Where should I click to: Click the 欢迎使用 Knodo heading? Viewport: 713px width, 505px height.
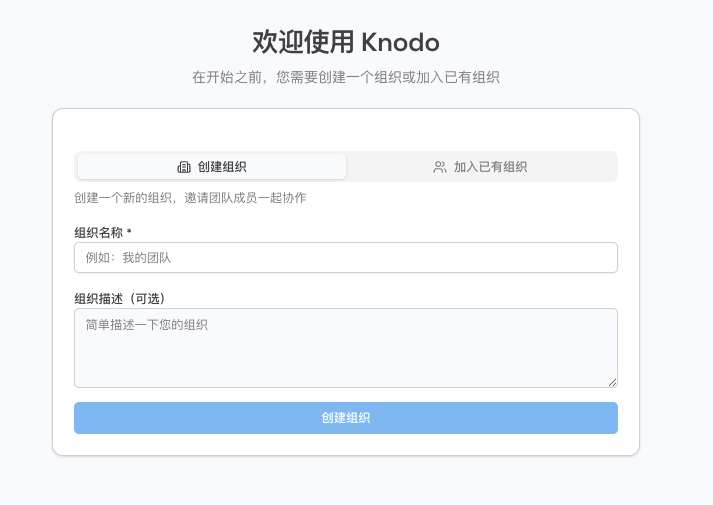pyautogui.click(x=346, y=42)
